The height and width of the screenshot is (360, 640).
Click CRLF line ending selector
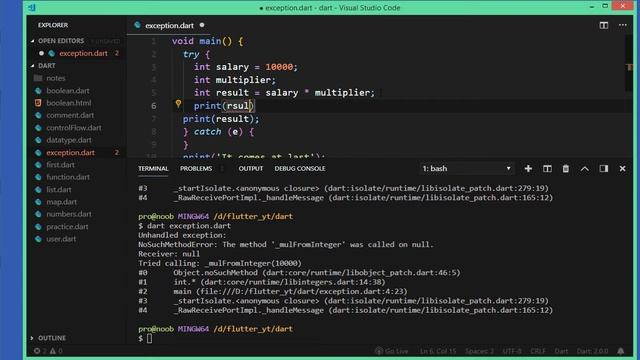point(538,351)
